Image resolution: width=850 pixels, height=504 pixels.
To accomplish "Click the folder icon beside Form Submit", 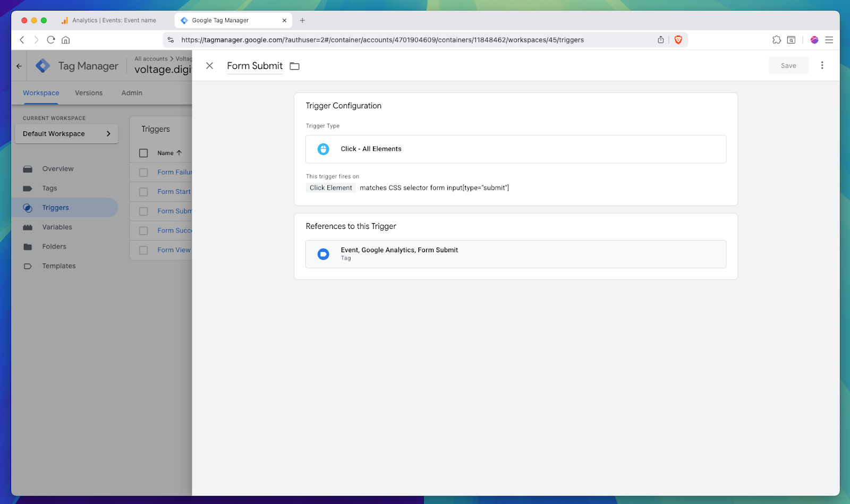I will click(294, 66).
